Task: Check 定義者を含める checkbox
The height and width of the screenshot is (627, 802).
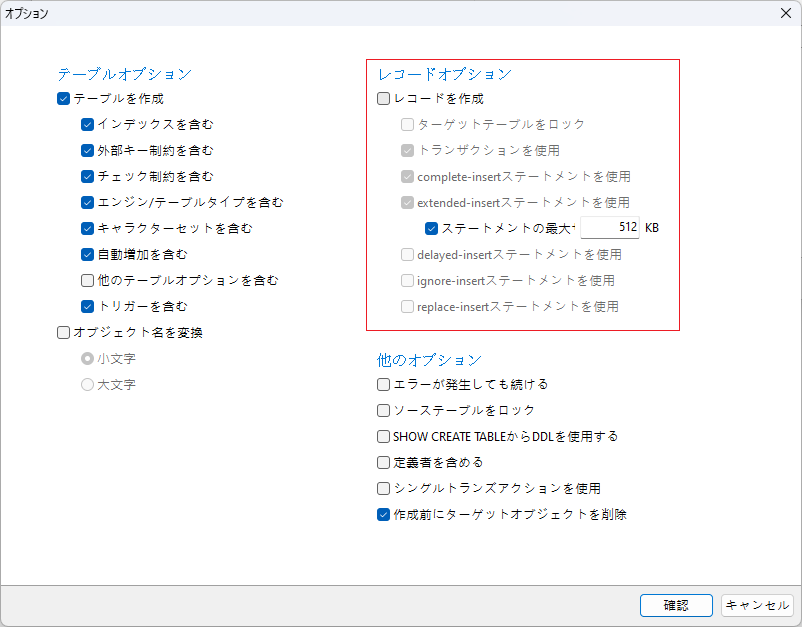Action: 384,463
